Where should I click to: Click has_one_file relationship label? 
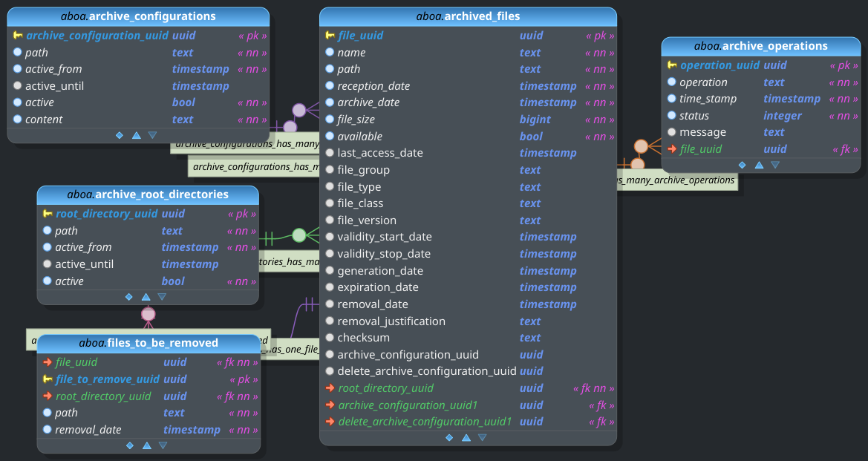coord(291,349)
